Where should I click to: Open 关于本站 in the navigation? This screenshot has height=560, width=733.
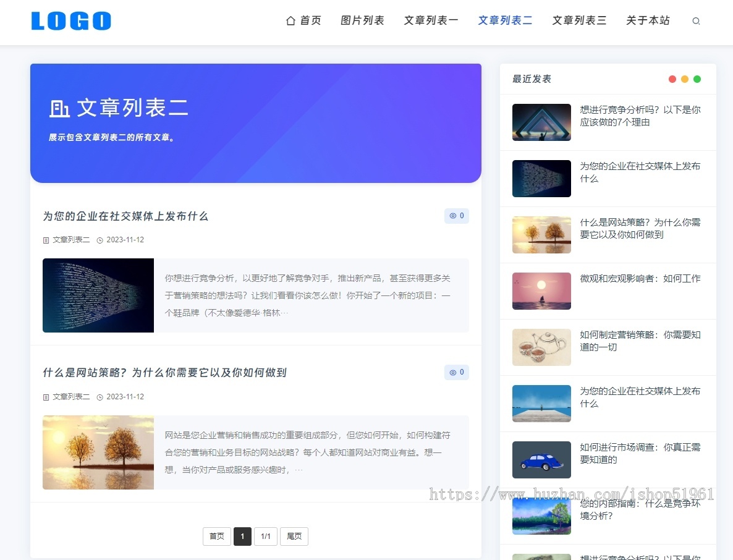(x=648, y=20)
